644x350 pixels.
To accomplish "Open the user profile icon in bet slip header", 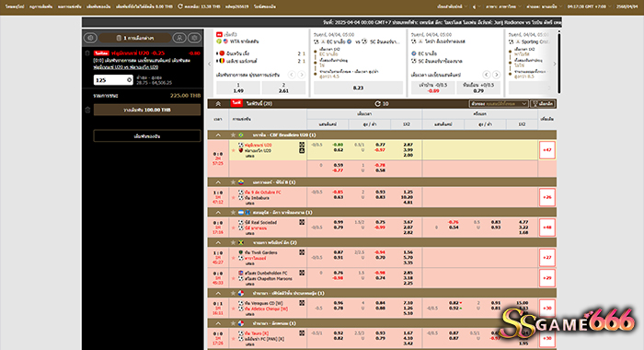I will point(179,38).
